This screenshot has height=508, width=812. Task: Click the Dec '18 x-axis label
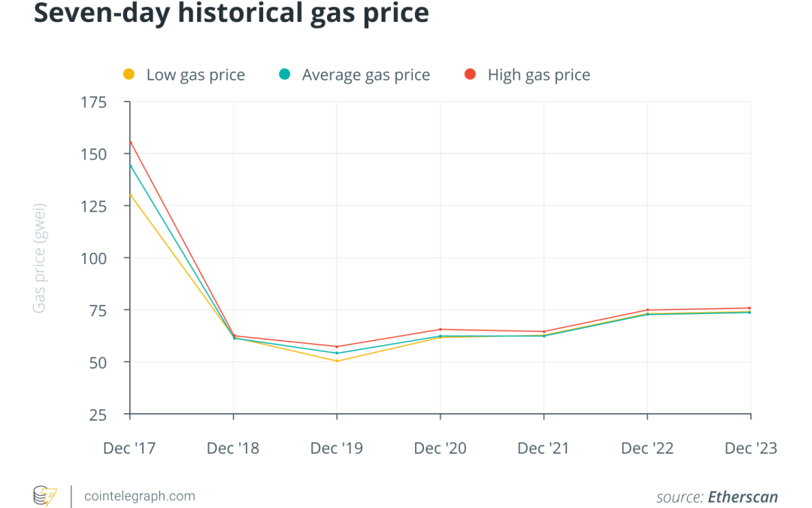pos(233,448)
